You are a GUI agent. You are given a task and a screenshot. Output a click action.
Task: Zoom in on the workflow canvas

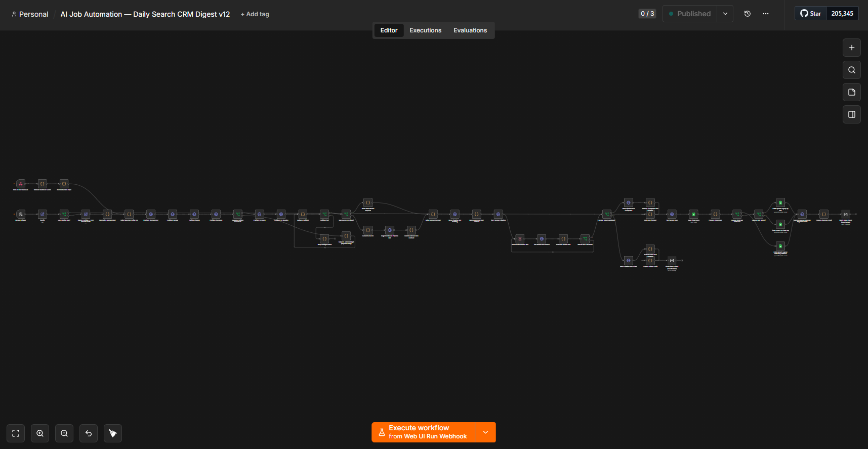point(40,433)
